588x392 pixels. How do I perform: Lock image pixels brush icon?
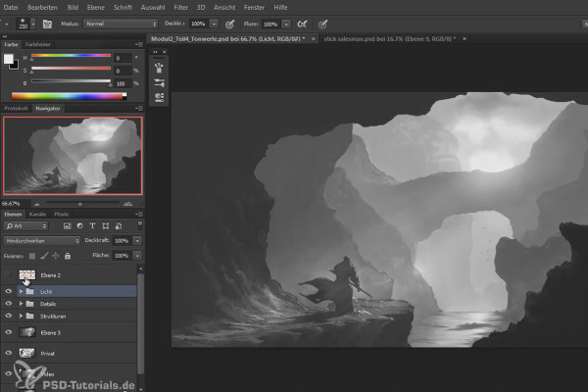(44, 256)
